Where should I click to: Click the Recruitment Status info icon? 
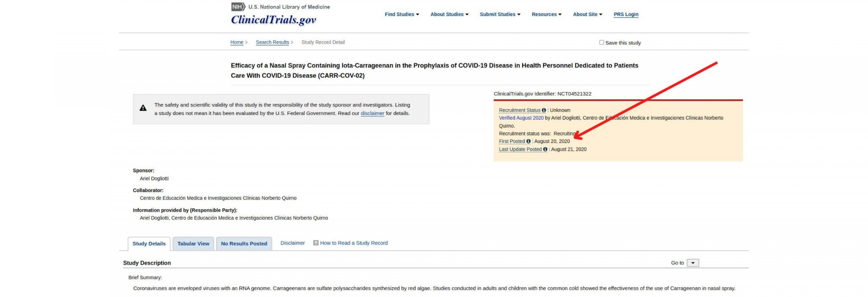(543, 110)
